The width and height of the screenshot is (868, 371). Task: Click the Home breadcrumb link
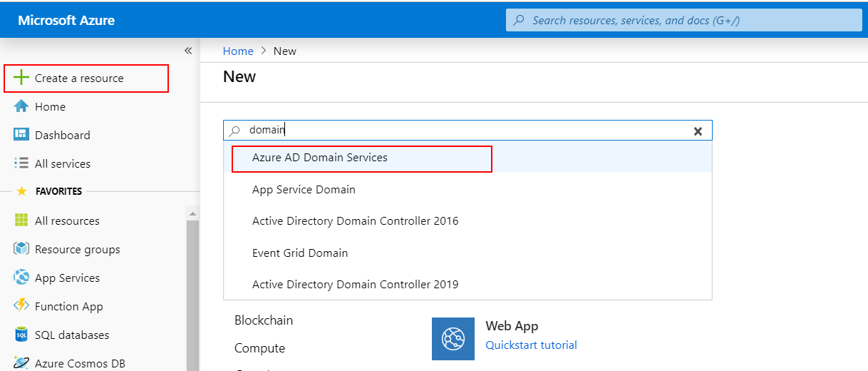point(238,51)
